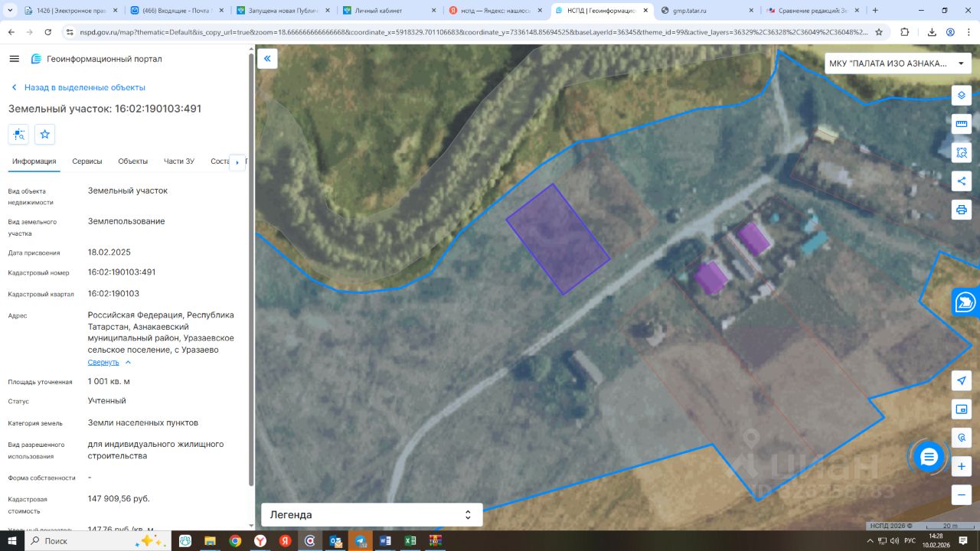Select the ruler measurement tool
980x551 pixels.
pos(962,124)
